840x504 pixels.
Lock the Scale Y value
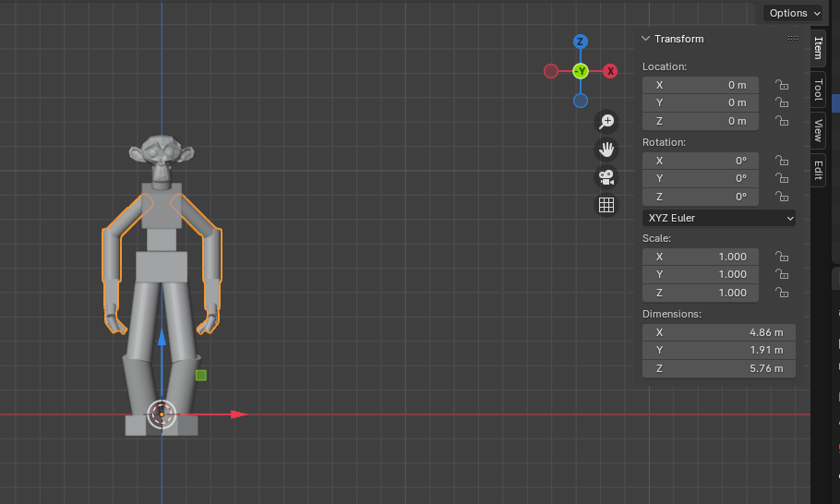point(782,274)
